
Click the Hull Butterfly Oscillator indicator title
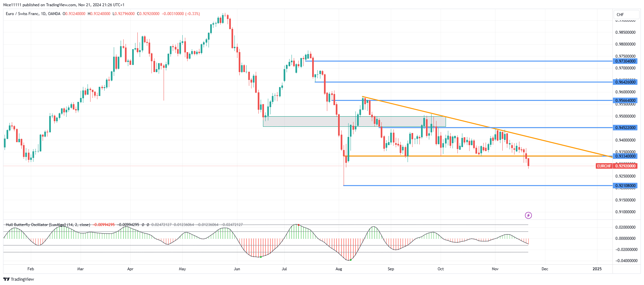(48, 225)
